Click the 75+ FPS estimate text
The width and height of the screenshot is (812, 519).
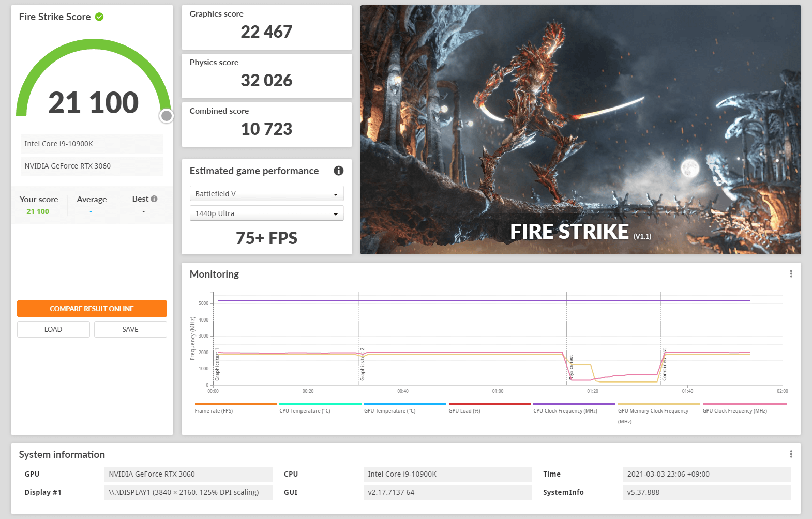tap(266, 238)
